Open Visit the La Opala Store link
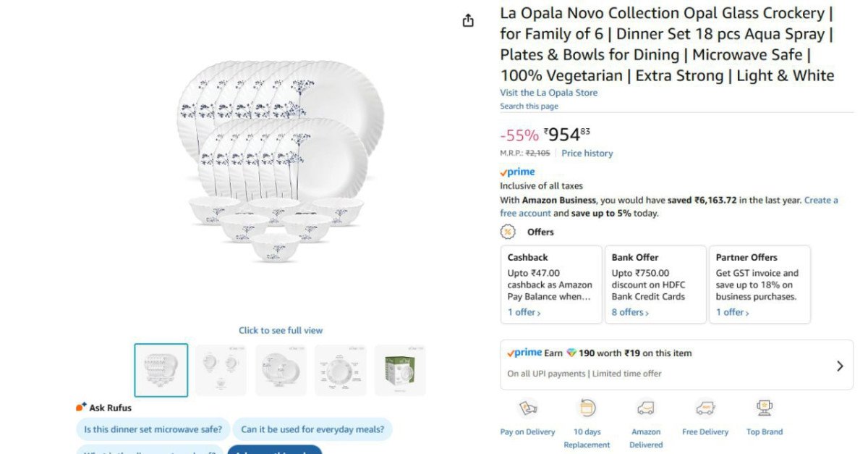The image size is (868, 454). pyautogui.click(x=548, y=93)
